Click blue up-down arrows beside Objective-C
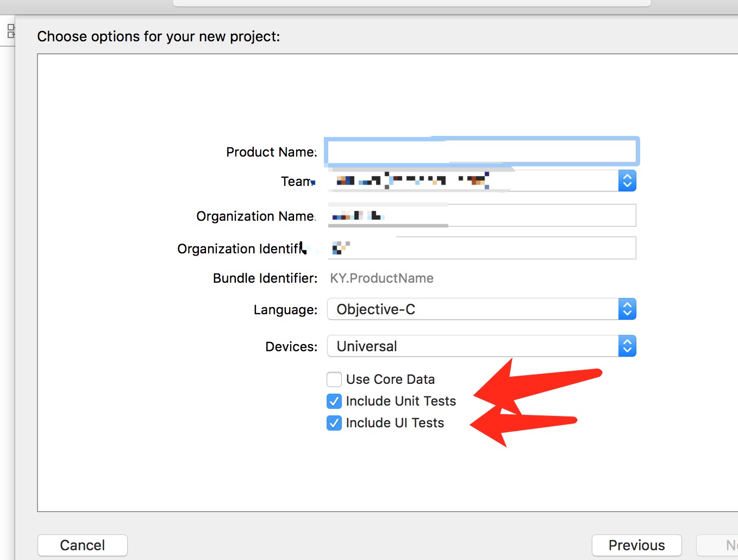 (x=627, y=309)
